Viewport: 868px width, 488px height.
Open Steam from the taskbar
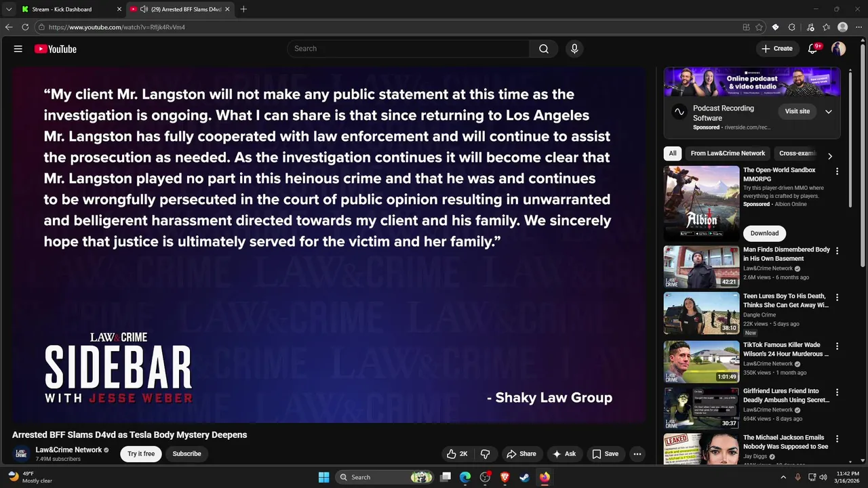point(524,477)
